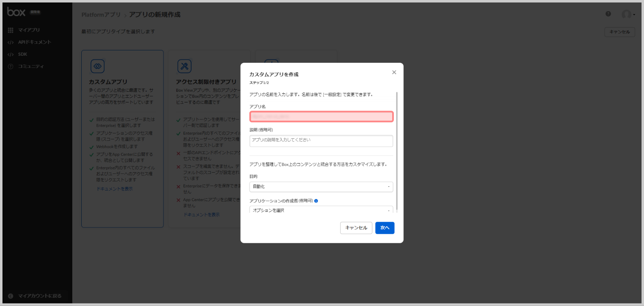
Task: Open the 目的 dropdown showing 自動化
Action: point(321,187)
